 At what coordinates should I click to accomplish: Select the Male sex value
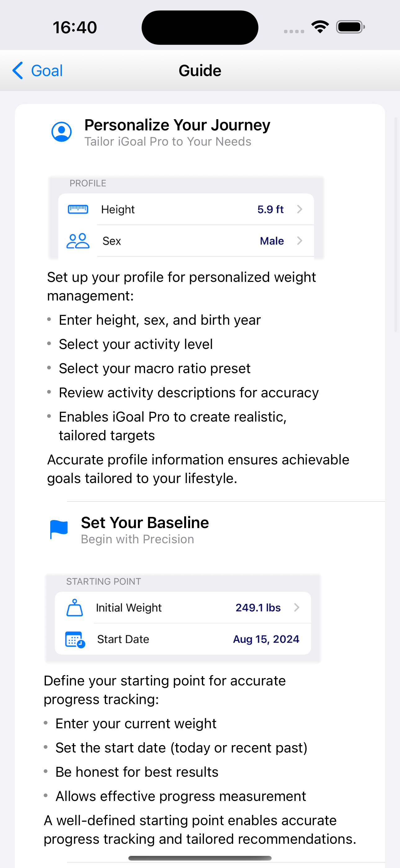click(x=272, y=241)
